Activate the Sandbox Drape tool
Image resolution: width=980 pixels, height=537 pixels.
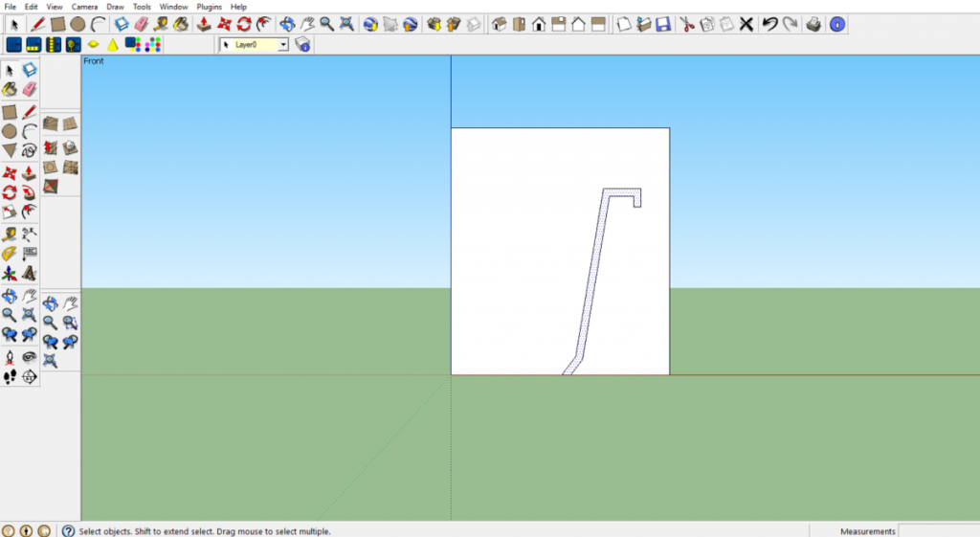[x=51, y=167]
